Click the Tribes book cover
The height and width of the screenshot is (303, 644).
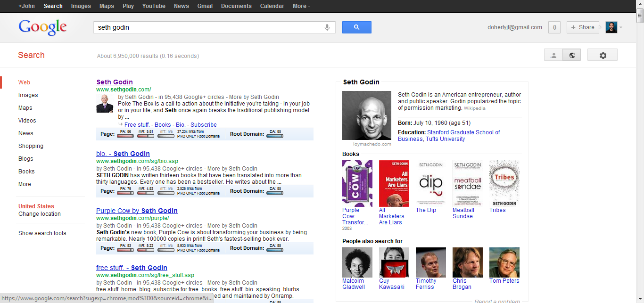[x=504, y=183]
